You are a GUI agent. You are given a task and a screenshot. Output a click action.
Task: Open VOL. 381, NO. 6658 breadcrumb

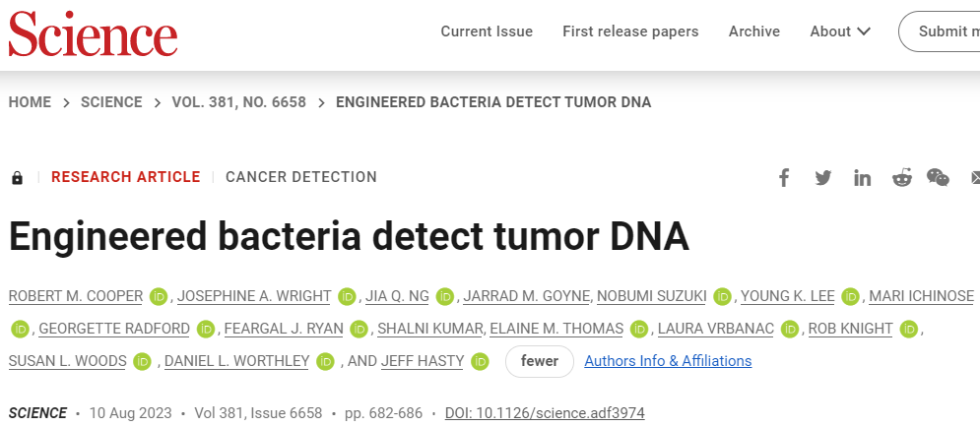pyautogui.click(x=238, y=102)
